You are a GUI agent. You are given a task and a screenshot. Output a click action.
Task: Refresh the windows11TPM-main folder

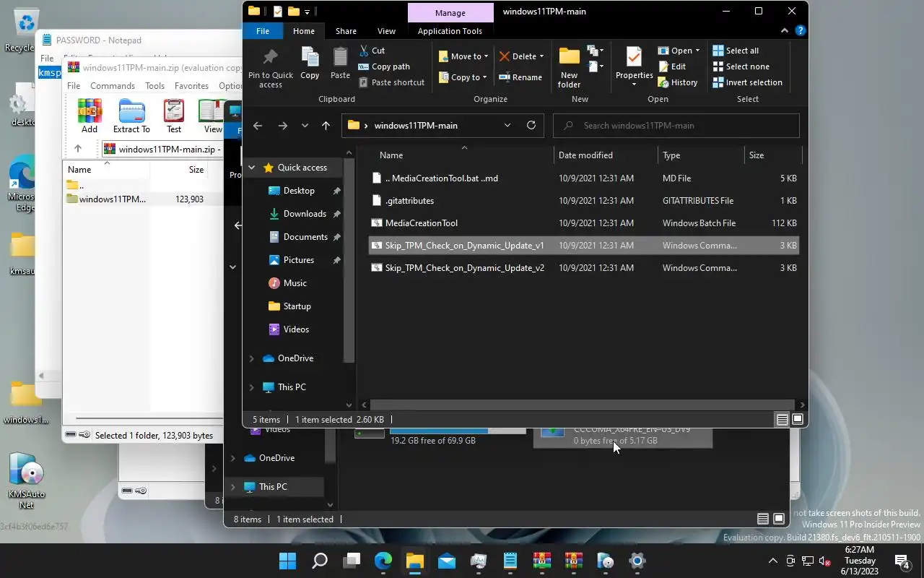[531, 125]
